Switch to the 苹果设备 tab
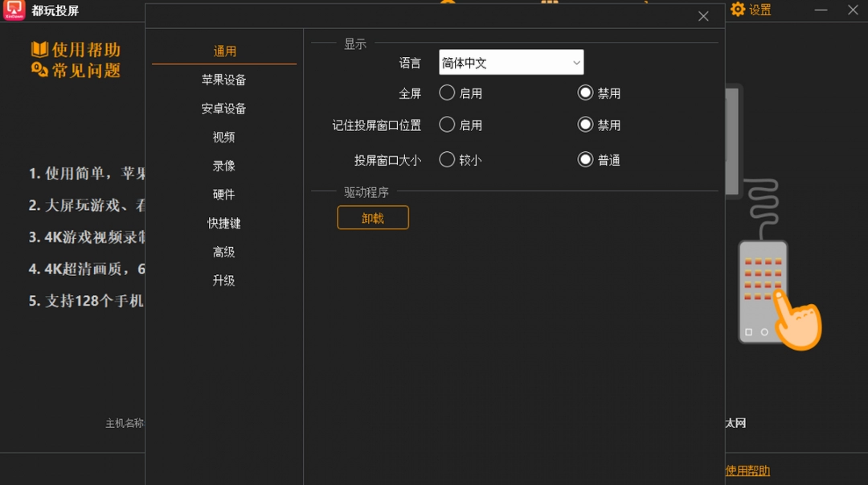Screen dimensions: 868x485 pos(224,80)
